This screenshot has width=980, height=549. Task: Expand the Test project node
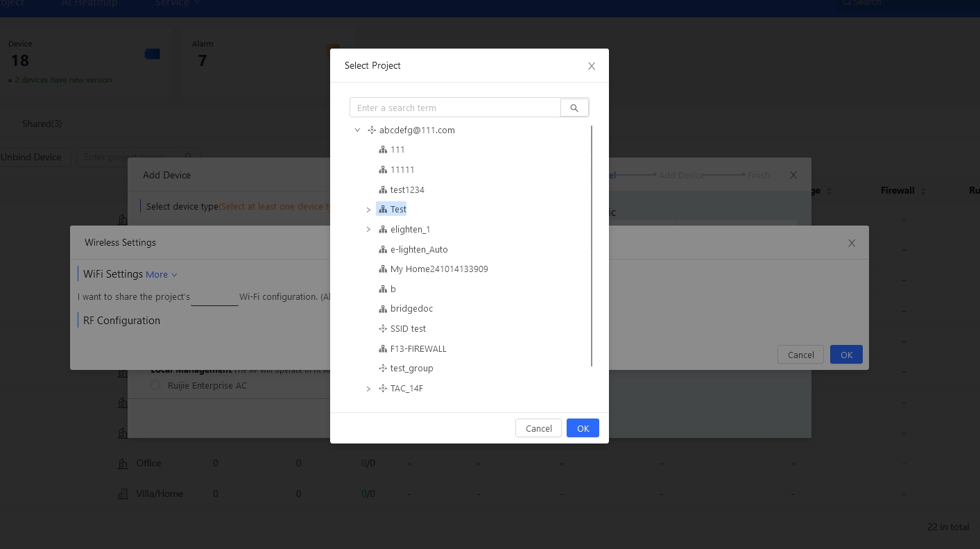[x=368, y=210]
